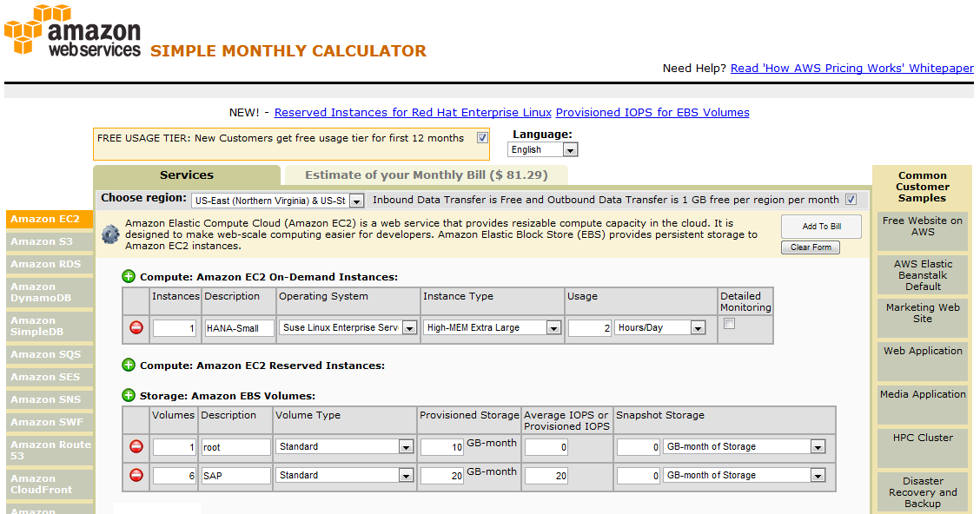
Task: Open the Language dropdown
Action: tap(543, 150)
